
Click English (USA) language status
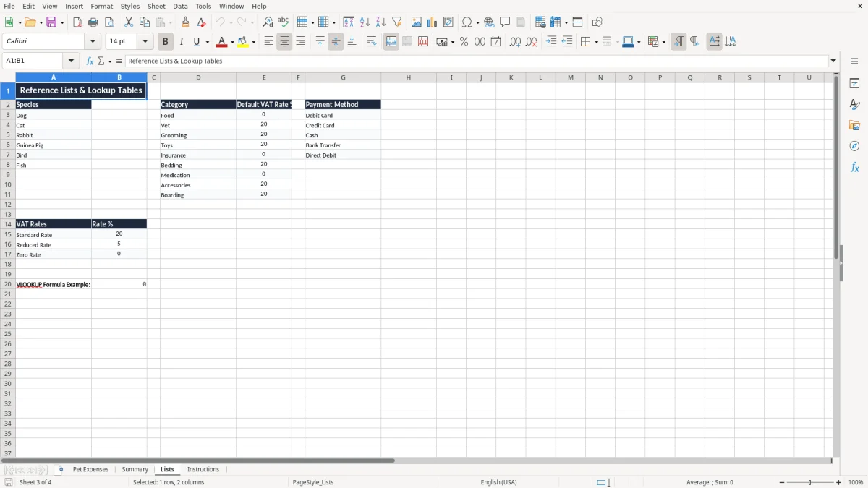point(498,482)
